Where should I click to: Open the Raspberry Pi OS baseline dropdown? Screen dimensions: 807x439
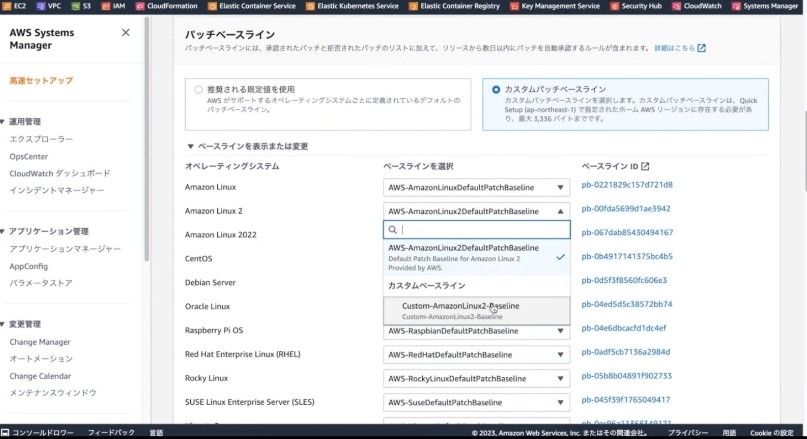click(477, 331)
